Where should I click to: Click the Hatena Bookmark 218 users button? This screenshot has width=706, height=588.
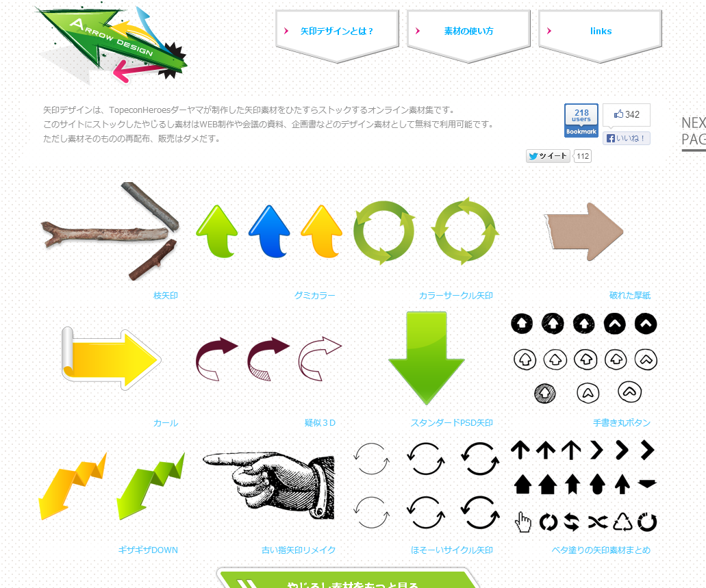[581, 120]
